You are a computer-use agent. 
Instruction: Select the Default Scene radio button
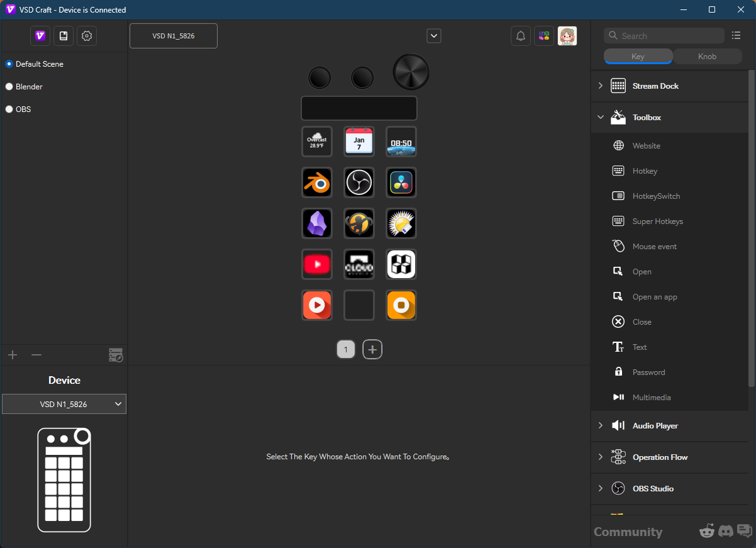click(x=9, y=64)
